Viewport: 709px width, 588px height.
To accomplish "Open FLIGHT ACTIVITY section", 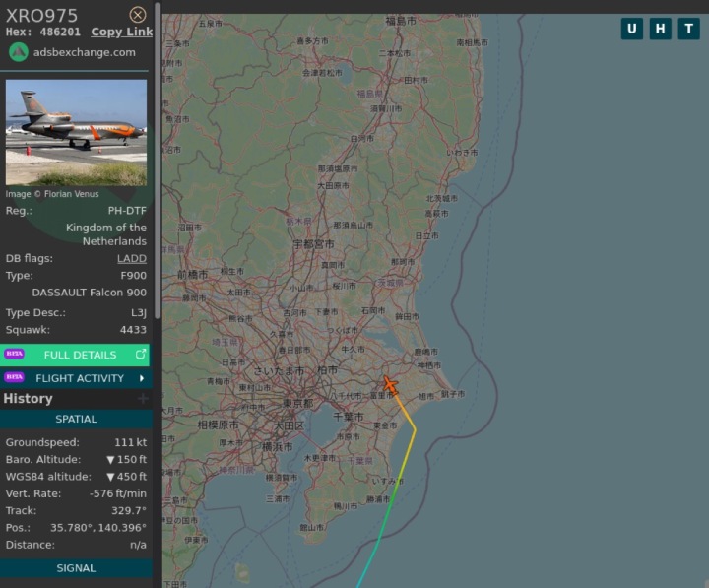I will 76,378.
